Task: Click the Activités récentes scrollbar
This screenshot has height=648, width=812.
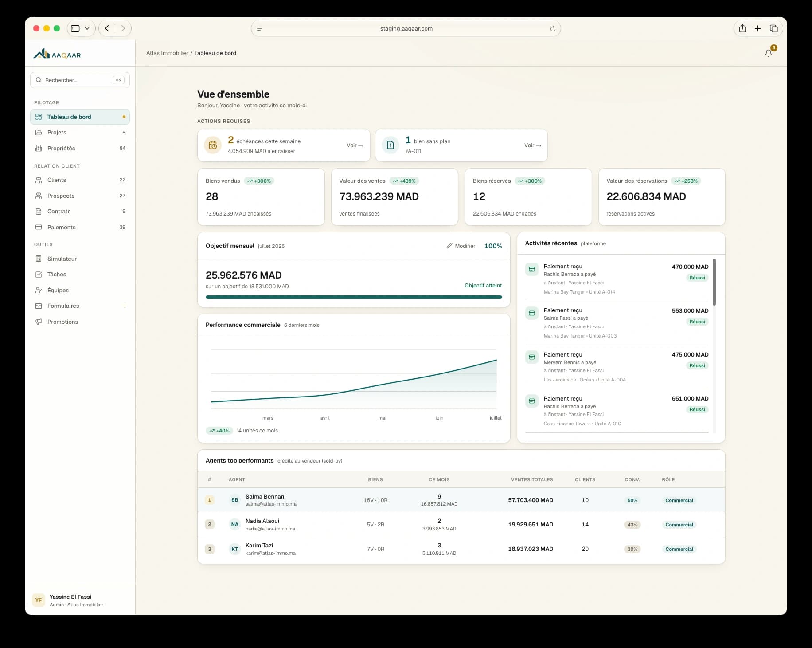Action: [x=714, y=282]
